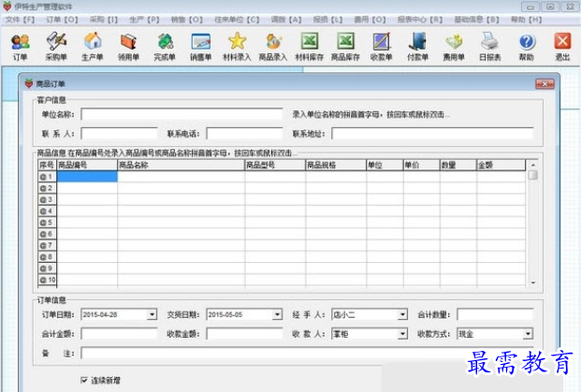This screenshot has width=581, height=392.
Task: Open the 采购 [I] menu
Action: coord(103,20)
